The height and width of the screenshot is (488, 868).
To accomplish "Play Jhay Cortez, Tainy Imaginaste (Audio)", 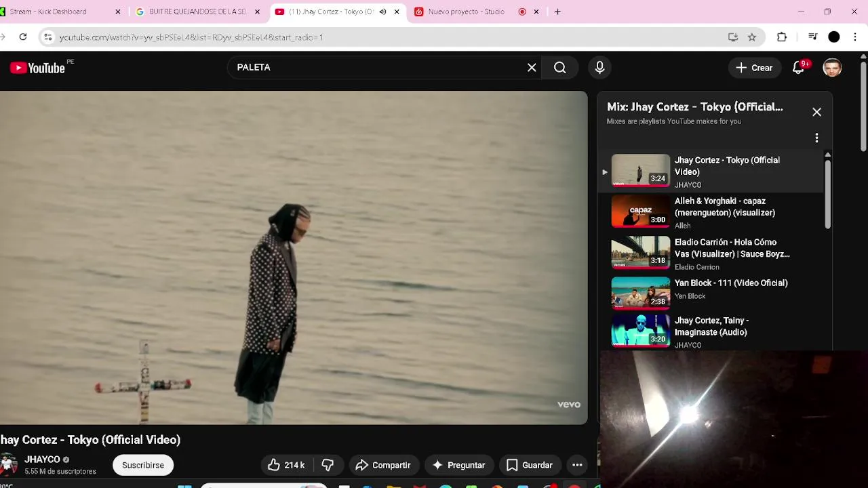I will [712, 332].
